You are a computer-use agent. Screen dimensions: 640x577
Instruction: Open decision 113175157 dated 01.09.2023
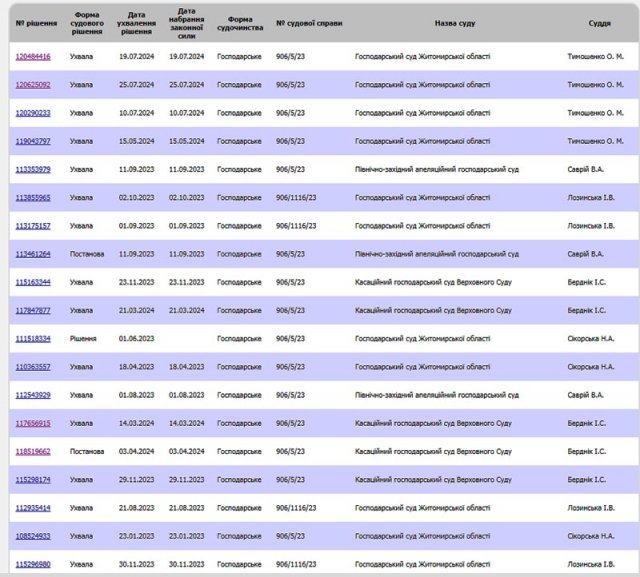tap(33, 226)
